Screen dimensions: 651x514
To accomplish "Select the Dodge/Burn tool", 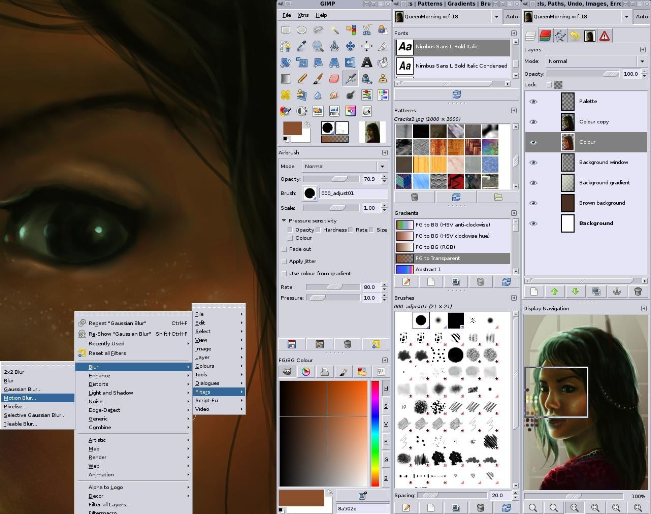I will [x=350, y=95].
